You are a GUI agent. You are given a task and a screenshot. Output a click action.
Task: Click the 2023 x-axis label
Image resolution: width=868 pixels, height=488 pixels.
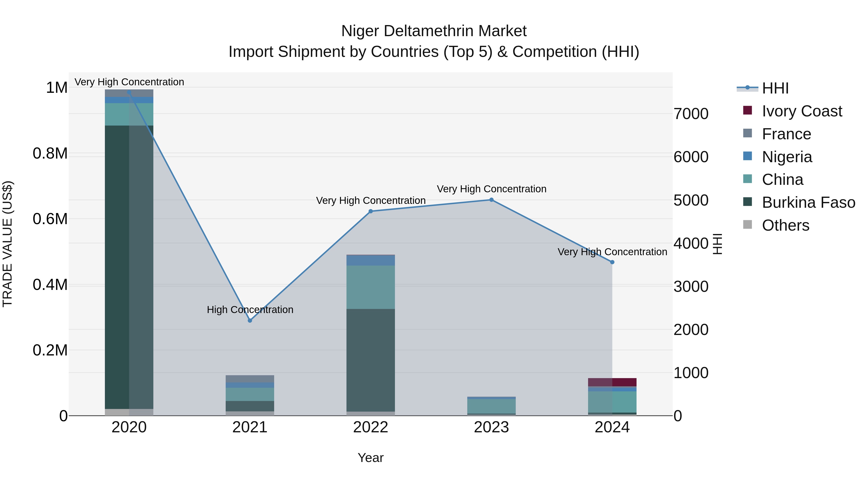click(x=491, y=427)
